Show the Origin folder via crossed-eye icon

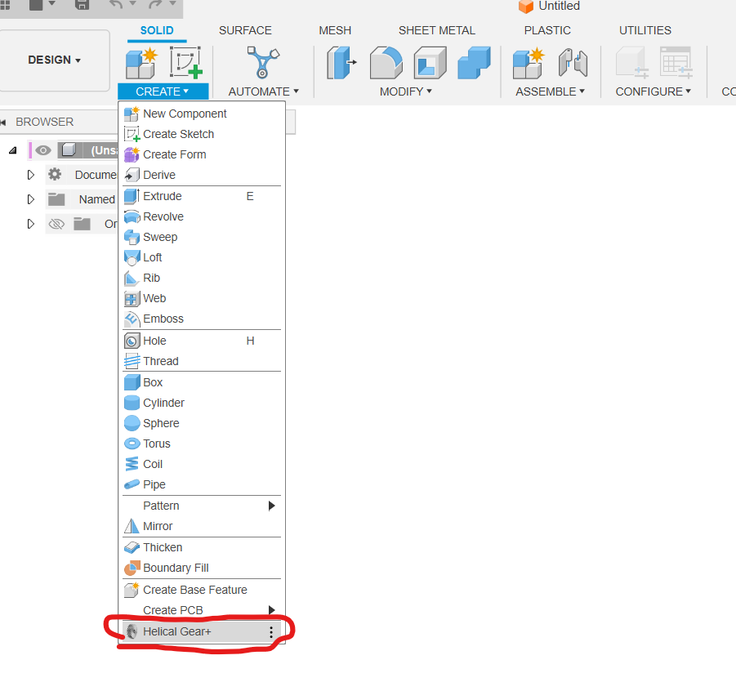tap(56, 224)
